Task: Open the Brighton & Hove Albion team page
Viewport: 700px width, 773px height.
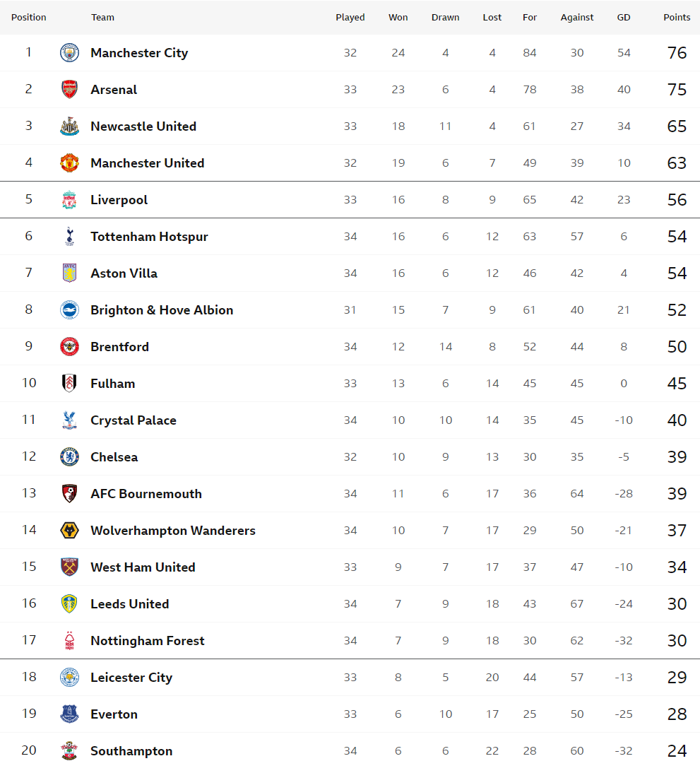Action: (162, 310)
